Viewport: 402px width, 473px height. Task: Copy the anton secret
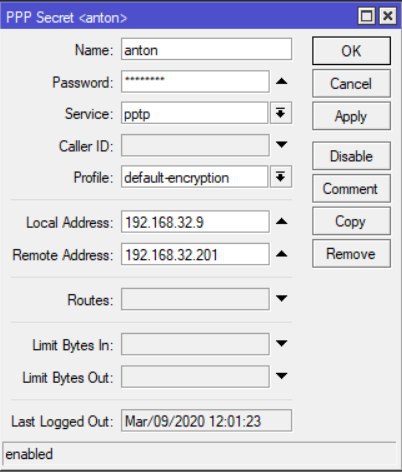point(351,221)
